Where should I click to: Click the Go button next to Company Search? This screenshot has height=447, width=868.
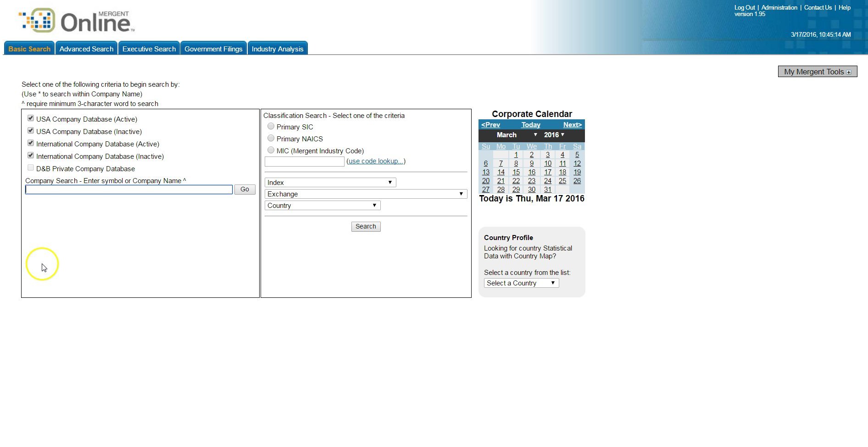245,189
